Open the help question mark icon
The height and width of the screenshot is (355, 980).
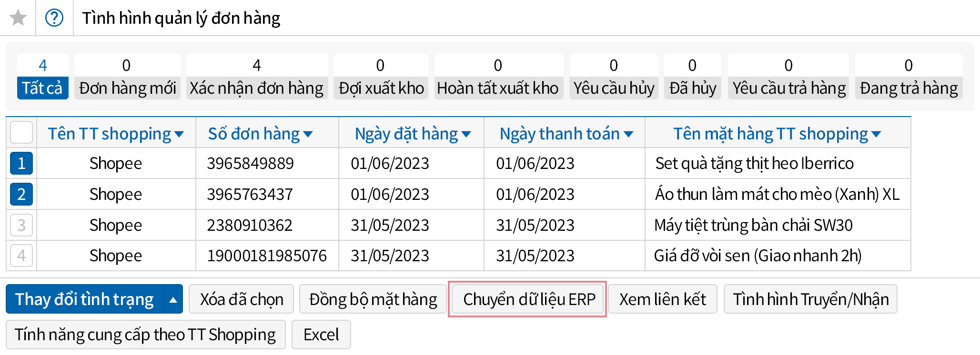tap(54, 18)
